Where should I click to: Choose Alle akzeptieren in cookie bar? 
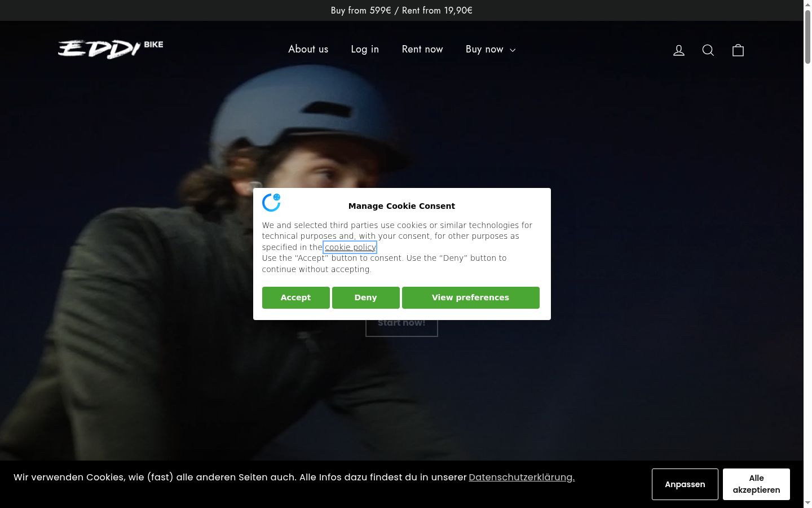tap(757, 484)
